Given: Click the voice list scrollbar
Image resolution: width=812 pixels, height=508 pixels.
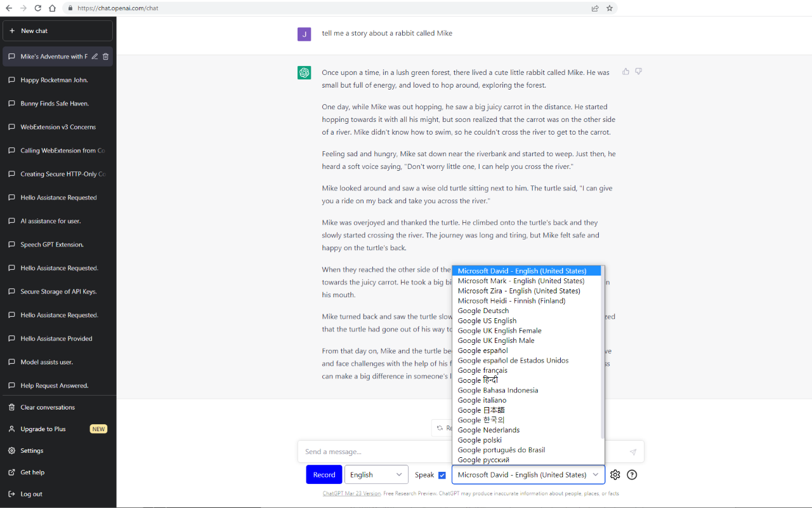Looking at the screenshot, I should [603, 352].
